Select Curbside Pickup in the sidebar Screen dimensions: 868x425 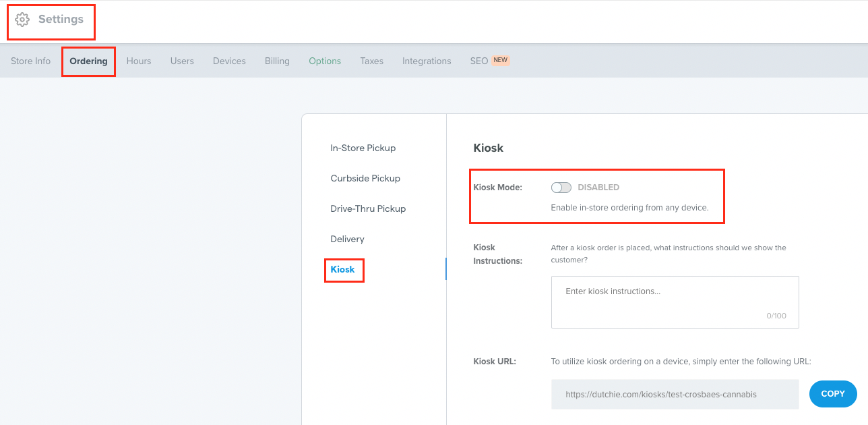[x=365, y=178]
